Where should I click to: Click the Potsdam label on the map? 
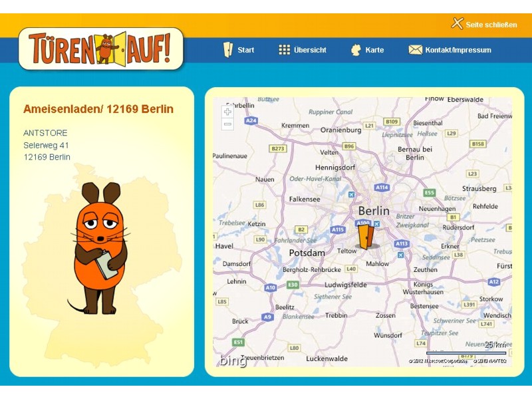pos(307,253)
